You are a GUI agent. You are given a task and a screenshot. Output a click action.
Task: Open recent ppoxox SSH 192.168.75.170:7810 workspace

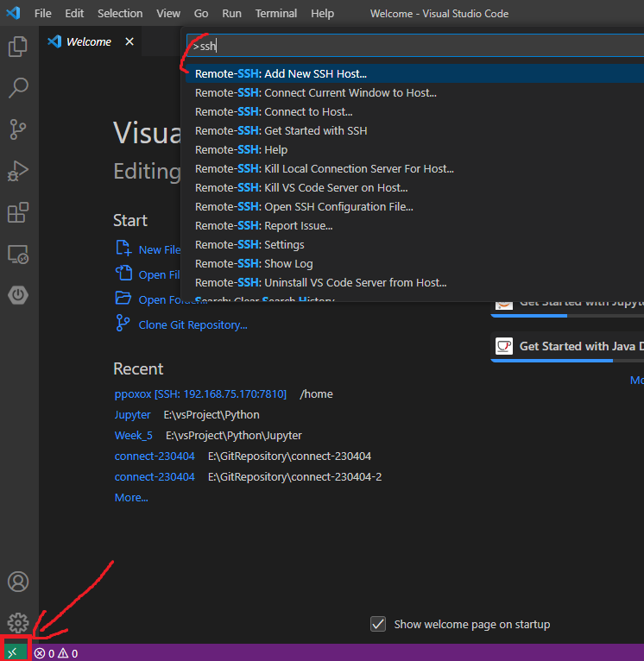tap(200, 393)
